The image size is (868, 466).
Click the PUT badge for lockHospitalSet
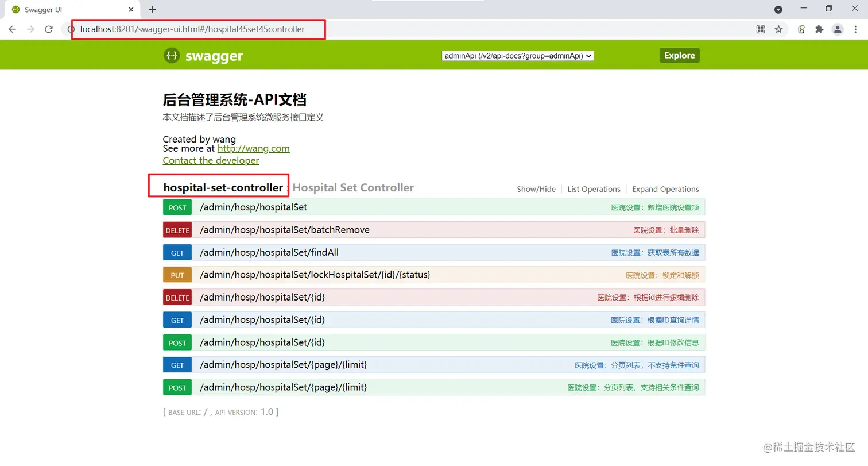177,275
